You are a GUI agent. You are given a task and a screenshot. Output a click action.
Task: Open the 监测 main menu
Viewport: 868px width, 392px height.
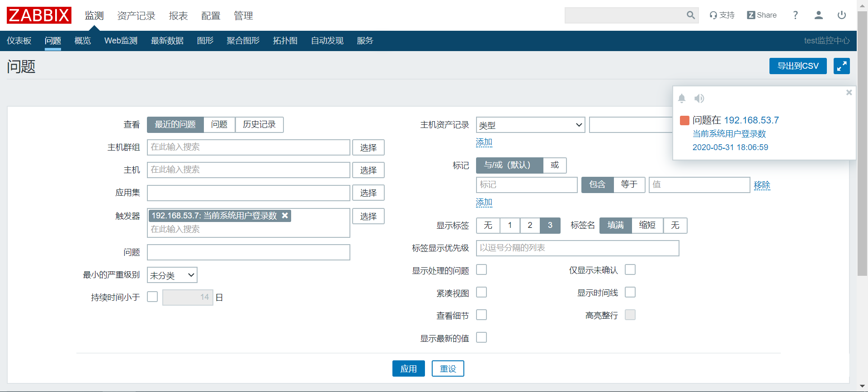[94, 16]
